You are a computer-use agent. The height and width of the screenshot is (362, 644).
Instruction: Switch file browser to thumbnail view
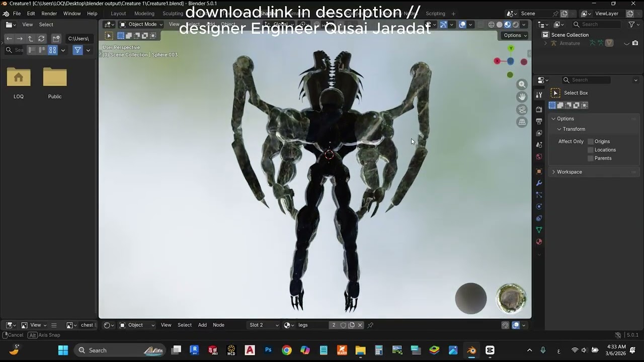tap(52, 50)
